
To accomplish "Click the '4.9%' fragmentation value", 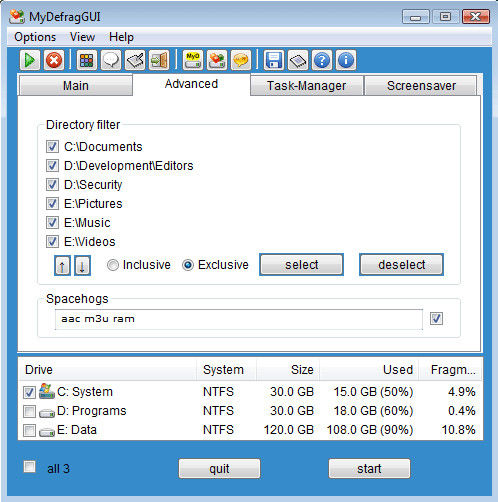I will pos(462,392).
